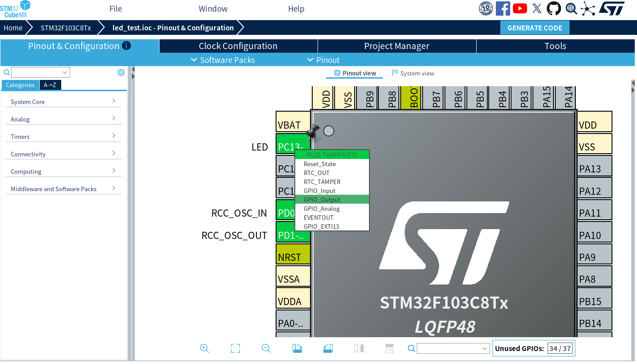Expand System Core category
This screenshot has height=364, width=637.
(x=63, y=101)
